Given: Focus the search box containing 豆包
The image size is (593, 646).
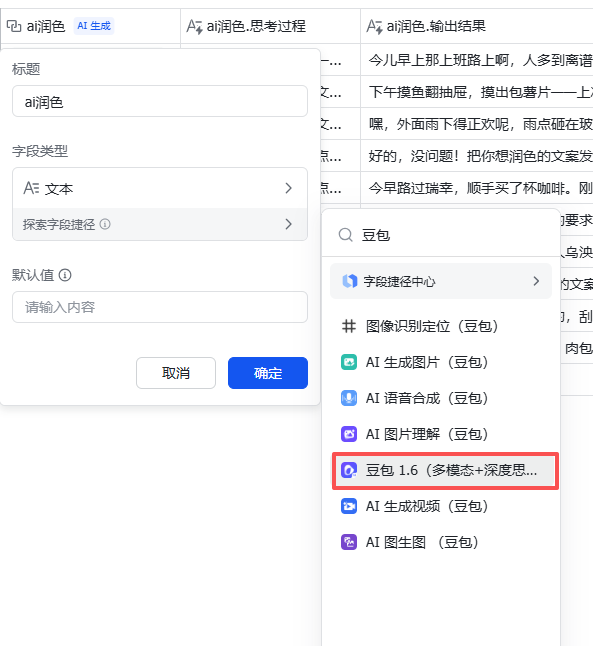Looking at the screenshot, I should 441,235.
